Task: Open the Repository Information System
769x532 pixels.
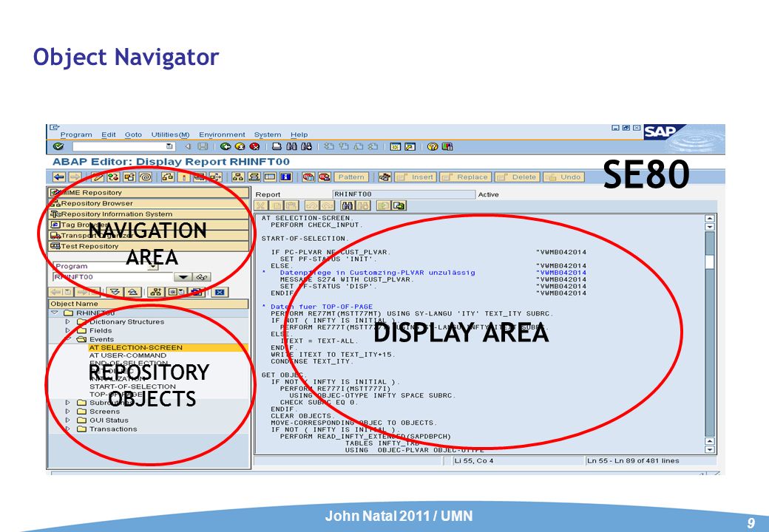Action: tap(149, 214)
